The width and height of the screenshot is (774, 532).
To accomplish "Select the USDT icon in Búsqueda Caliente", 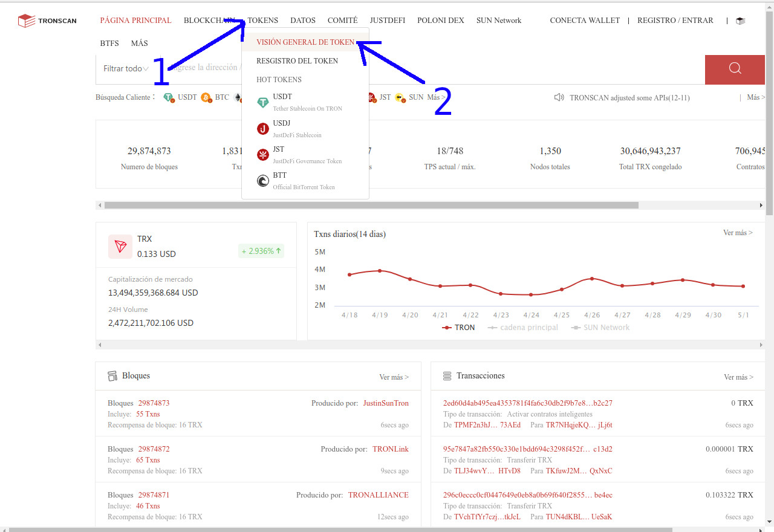I will pyautogui.click(x=169, y=97).
